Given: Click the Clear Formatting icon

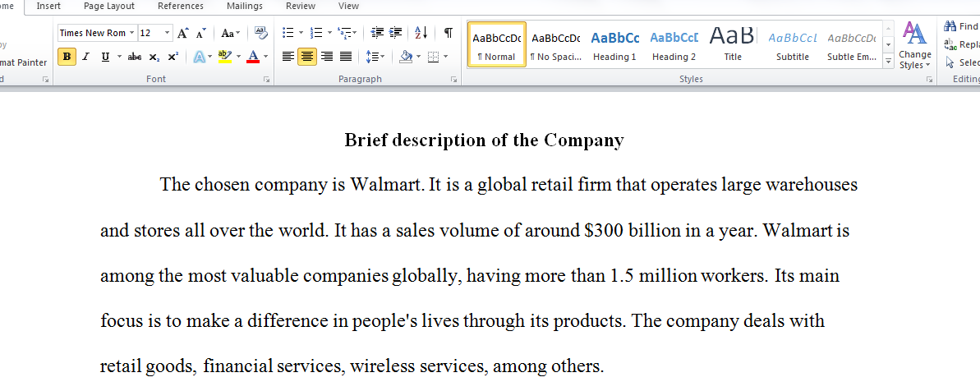Looking at the screenshot, I should (x=260, y=33).
